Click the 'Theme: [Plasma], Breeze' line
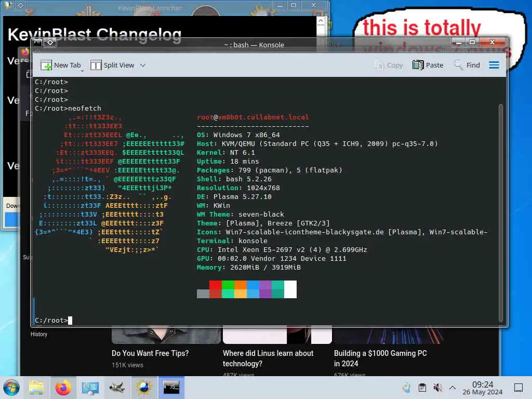 (263, 223)
